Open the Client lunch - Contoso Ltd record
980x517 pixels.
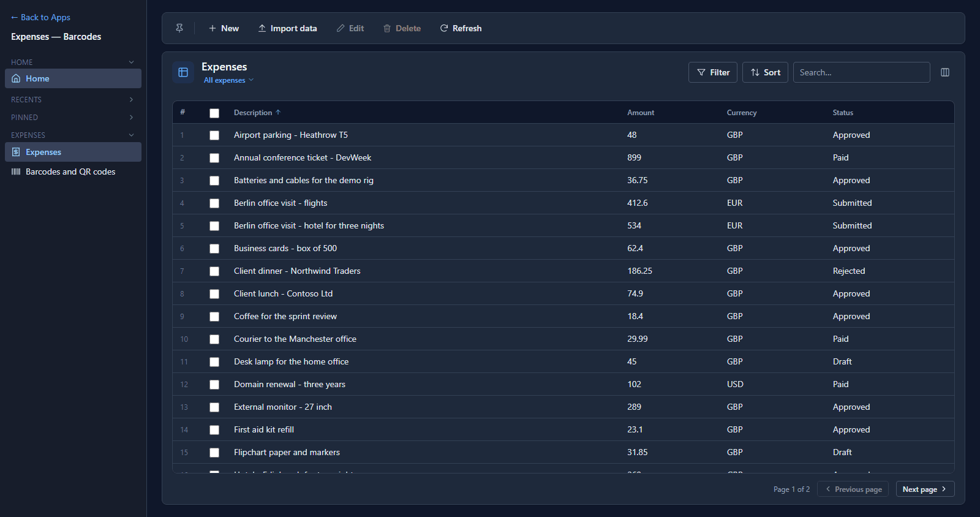[283, 293]
